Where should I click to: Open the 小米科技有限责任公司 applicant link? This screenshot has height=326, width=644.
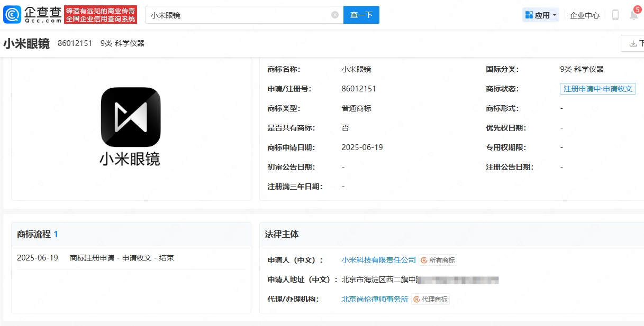click(x=378, y=260)
